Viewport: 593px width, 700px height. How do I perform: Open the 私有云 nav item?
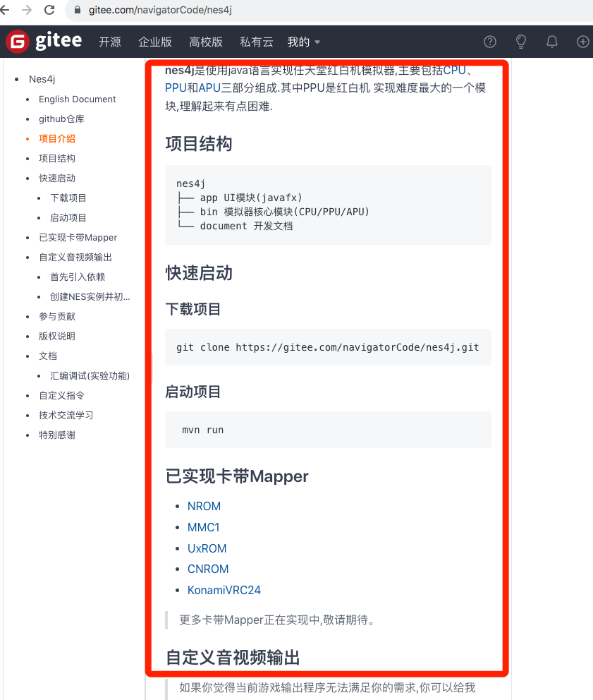[x=257, y=42]
